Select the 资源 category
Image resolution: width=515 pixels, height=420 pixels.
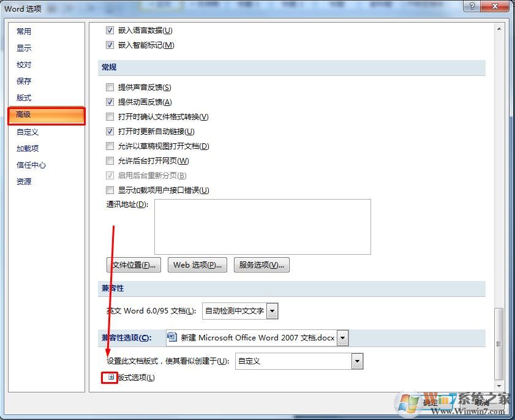[x=24, y=182]
